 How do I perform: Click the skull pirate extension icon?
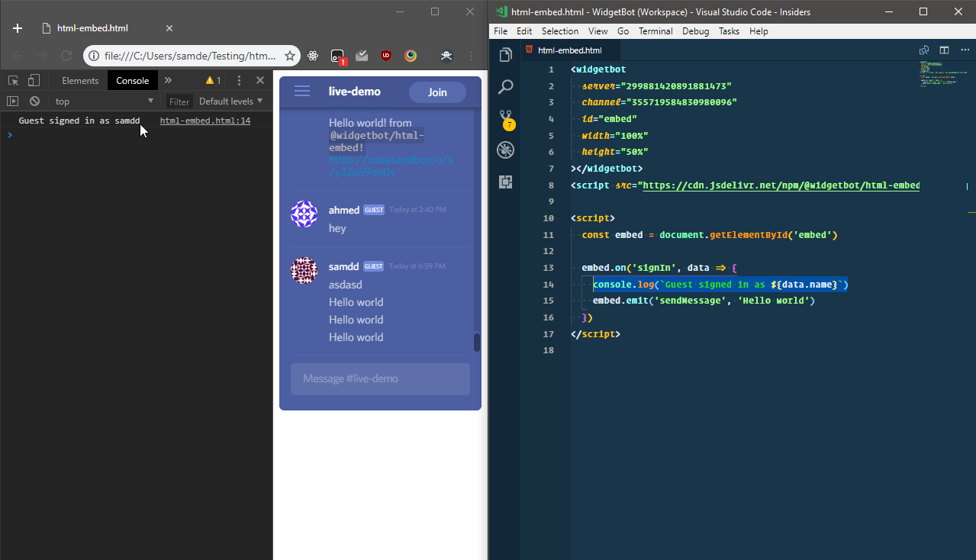pyautogui.click(x=446, y=56)
